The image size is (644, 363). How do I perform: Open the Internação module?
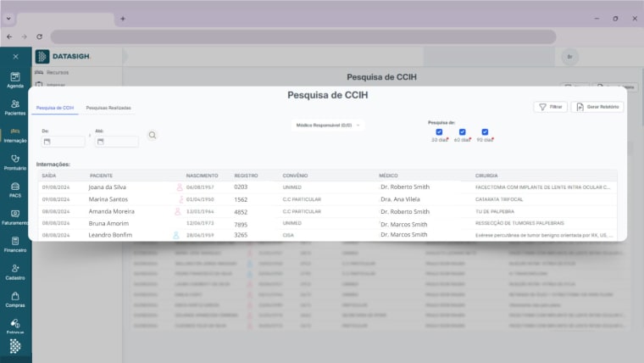[x=15, y=135]
